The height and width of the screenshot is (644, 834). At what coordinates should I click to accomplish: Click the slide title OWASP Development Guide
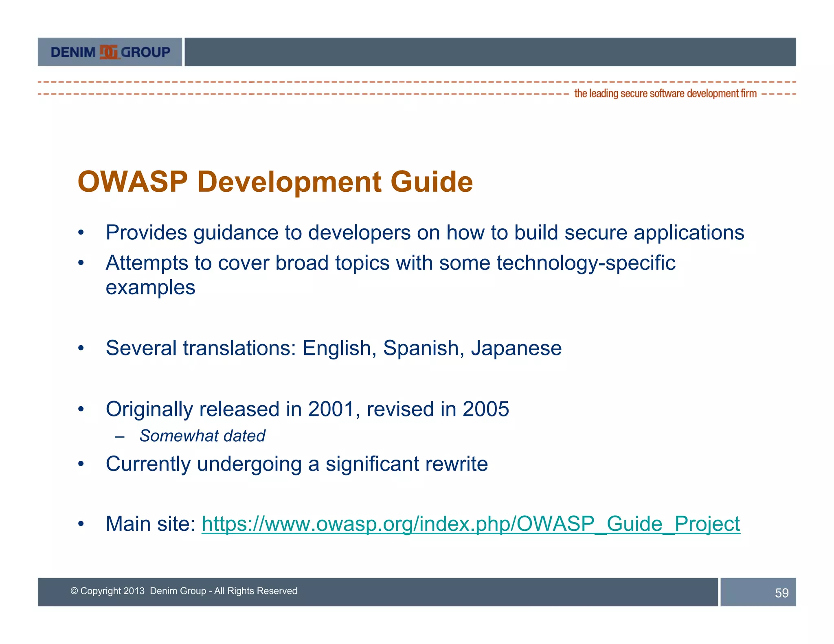(x=275, y=182)
